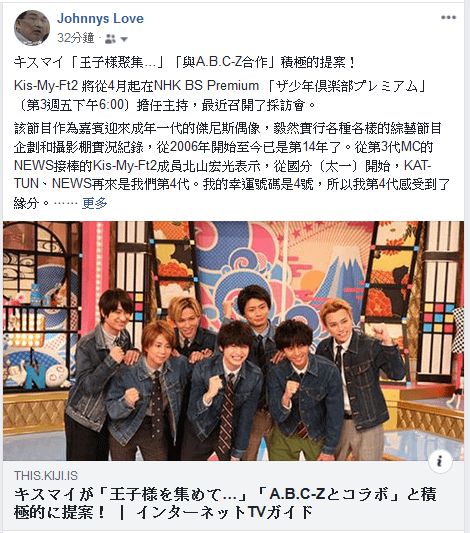
Task: Click the THIS.KIJI.IS source domain
Action: [46, 476]
